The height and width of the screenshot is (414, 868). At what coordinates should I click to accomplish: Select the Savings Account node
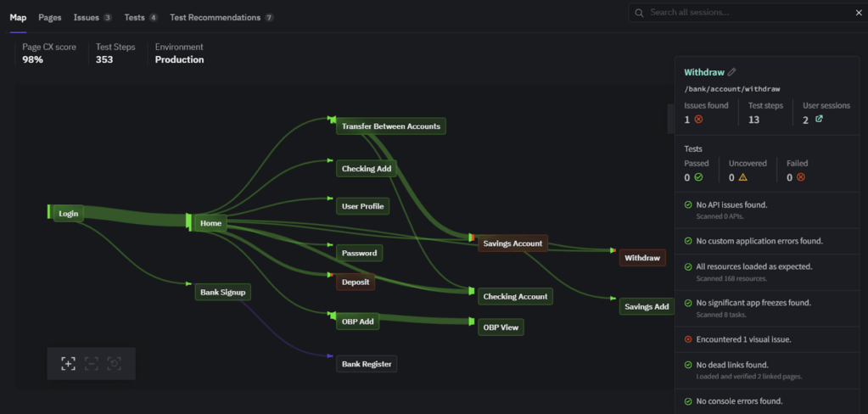pyautogui.click(x=512, y=243)
